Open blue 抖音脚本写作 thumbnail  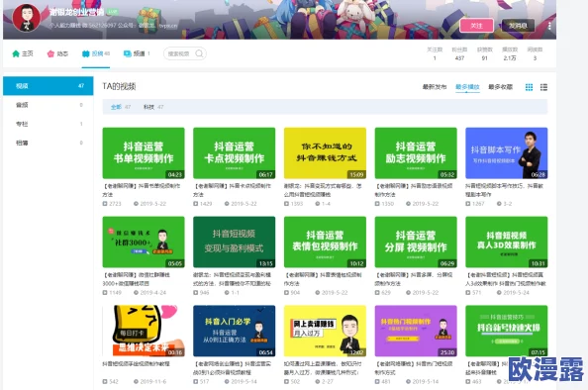click(x=507, y=153)
